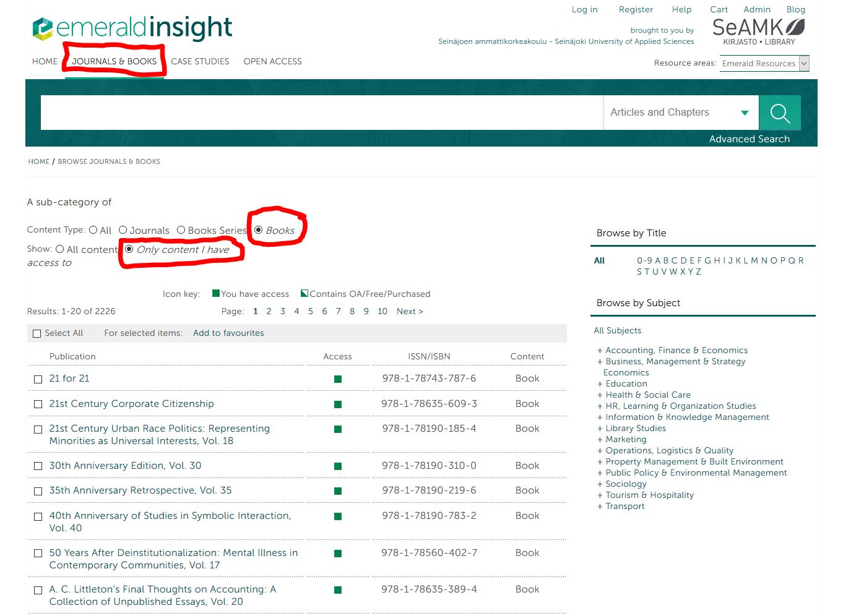Open the book '21 for 21'
The width and height of the screenshot is (864, 616).
pyautogui.click(x=69, y=378)
